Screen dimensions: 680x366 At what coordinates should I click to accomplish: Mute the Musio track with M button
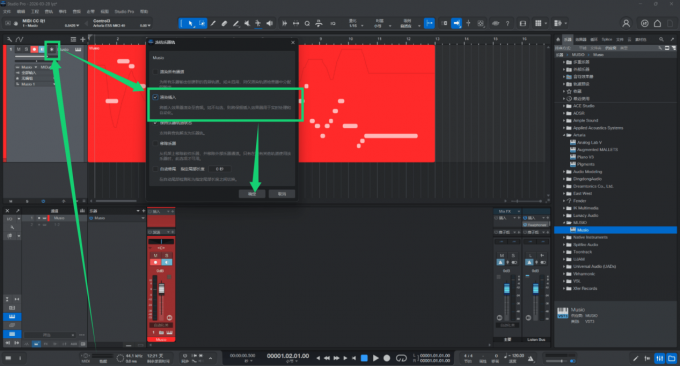tap(18, 49)
